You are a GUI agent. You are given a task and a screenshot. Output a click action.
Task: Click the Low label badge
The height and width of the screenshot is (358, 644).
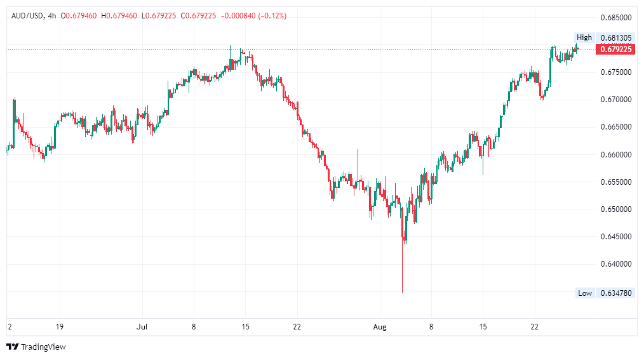584,293
